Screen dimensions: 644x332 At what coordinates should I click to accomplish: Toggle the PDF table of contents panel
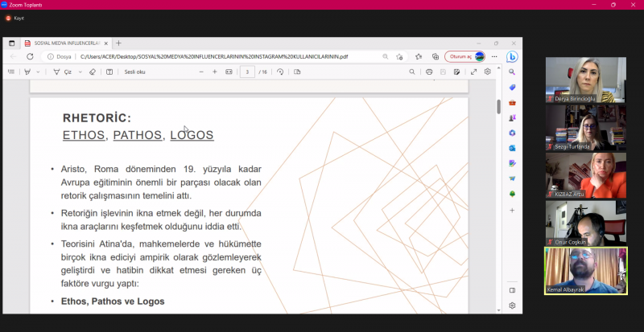click(x=11, y=72)
